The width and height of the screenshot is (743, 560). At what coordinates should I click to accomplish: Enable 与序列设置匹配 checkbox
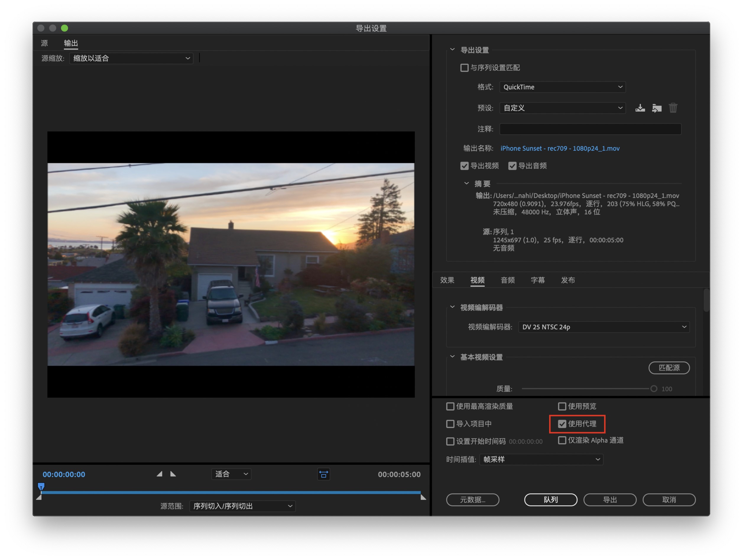464,68
